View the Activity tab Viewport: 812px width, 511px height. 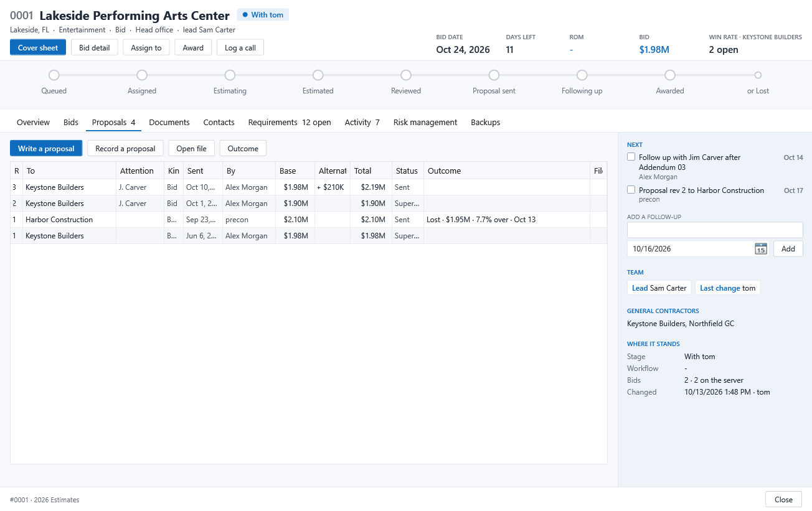point(362,123)
